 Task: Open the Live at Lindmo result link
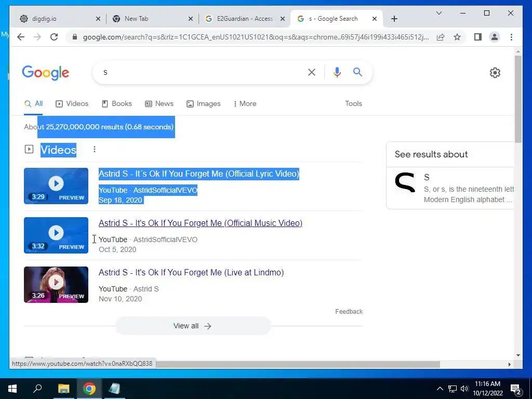pos(191,272)
